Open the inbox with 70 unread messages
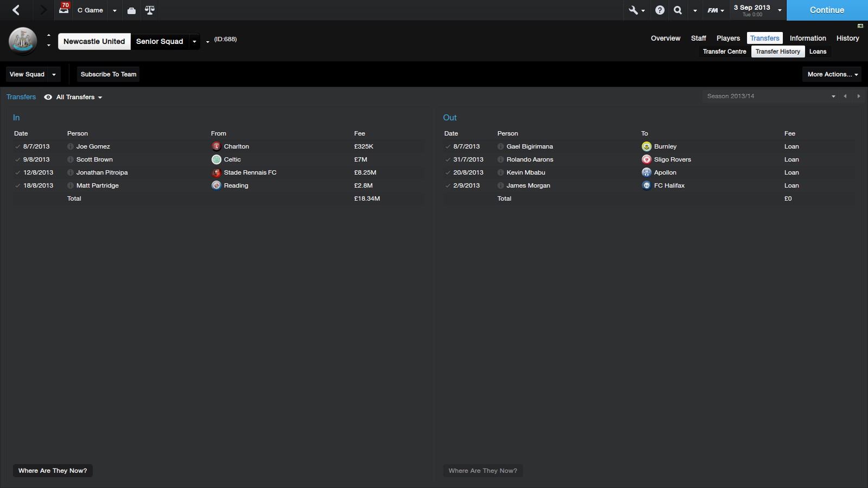The width and height of the screenshot is (868, 488). tap(64, 9)
